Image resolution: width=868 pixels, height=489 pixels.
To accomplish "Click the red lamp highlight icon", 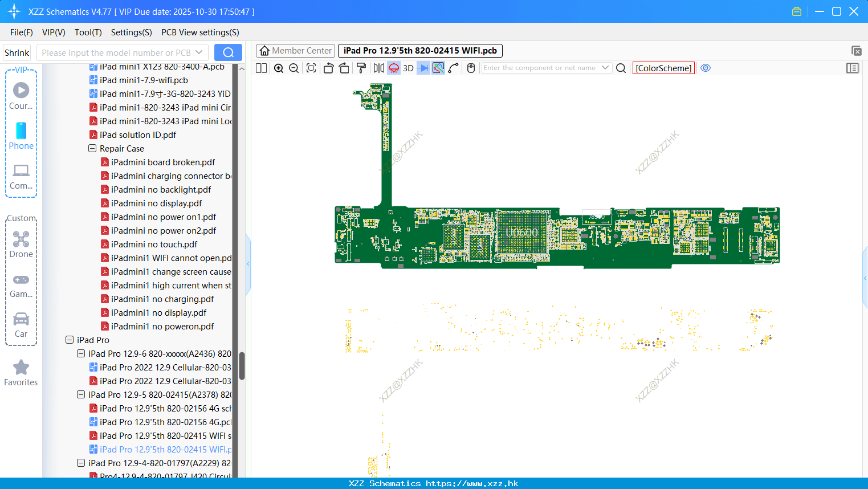I will coord(394,68).
